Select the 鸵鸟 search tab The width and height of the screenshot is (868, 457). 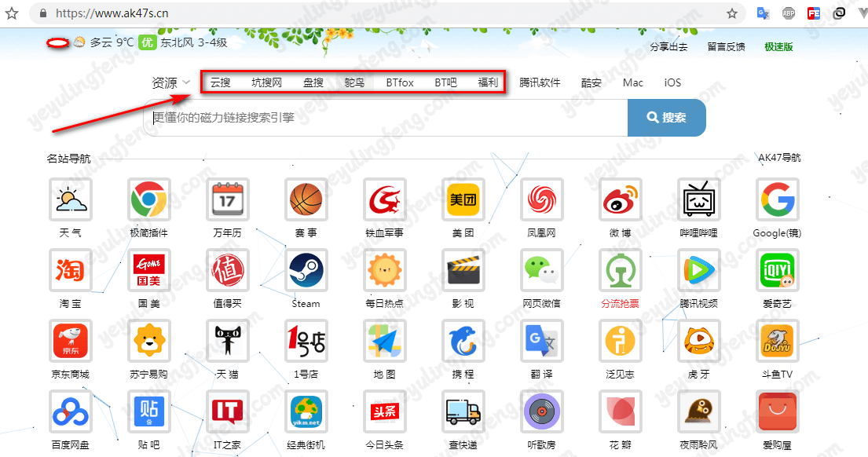point(354,82)
